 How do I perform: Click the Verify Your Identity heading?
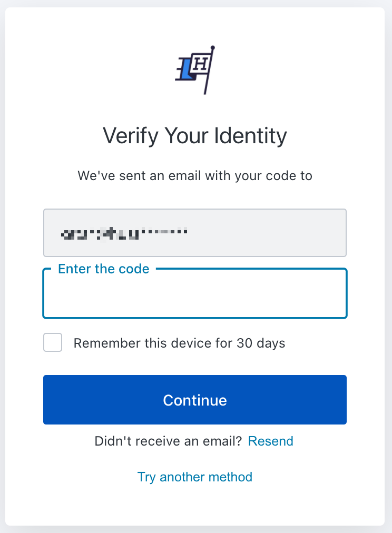pyautogui.click(x=195, y=136)
